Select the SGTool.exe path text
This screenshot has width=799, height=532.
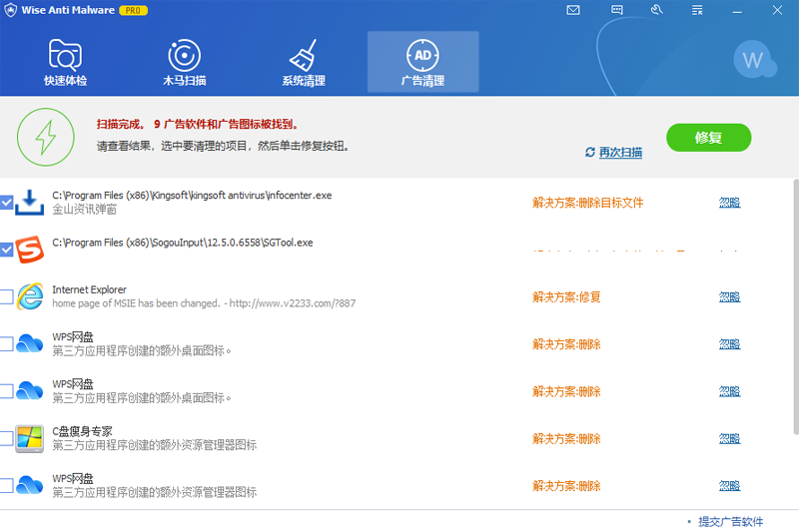[183, 243]
